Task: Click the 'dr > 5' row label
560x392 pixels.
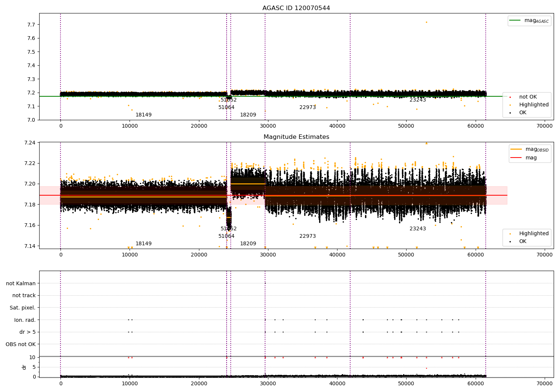Action: (28, 332)
